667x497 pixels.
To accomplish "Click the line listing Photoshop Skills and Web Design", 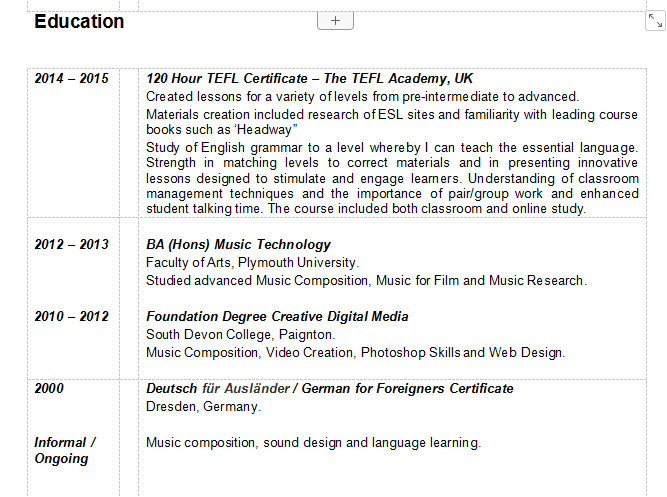I will pyautogui.click(x=355, y=352).
